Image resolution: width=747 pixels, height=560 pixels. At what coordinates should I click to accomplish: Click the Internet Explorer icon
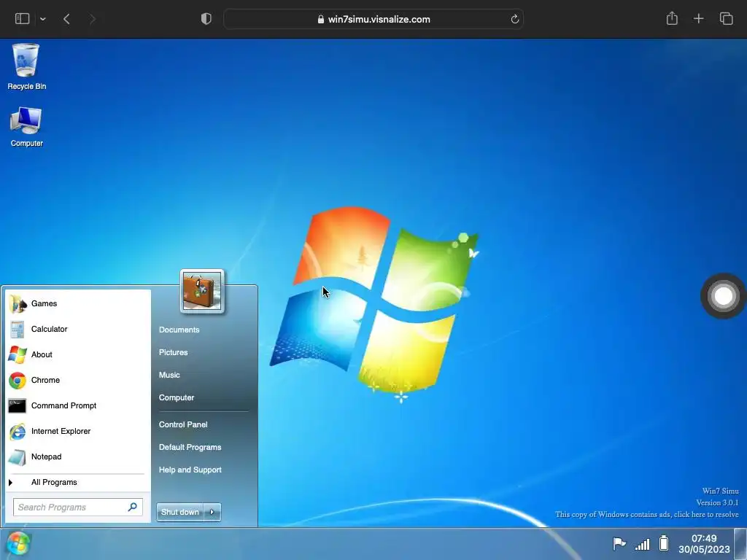(18, 432)
